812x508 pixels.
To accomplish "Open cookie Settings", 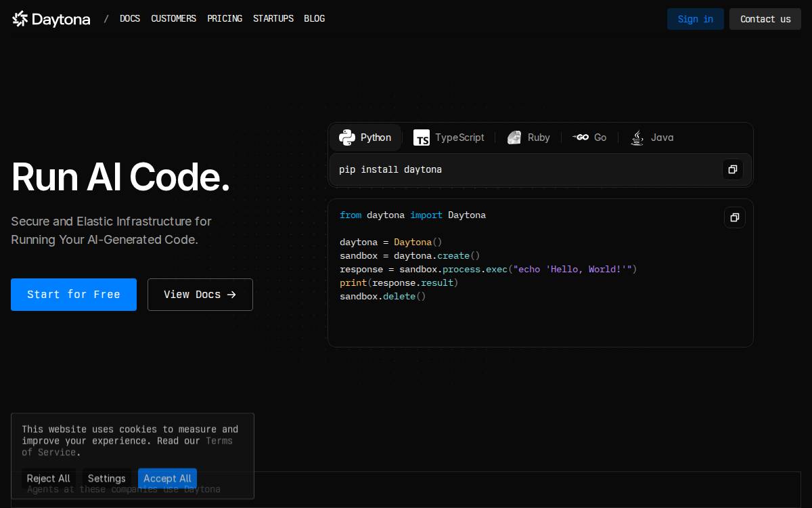I will tap(107, 478).
